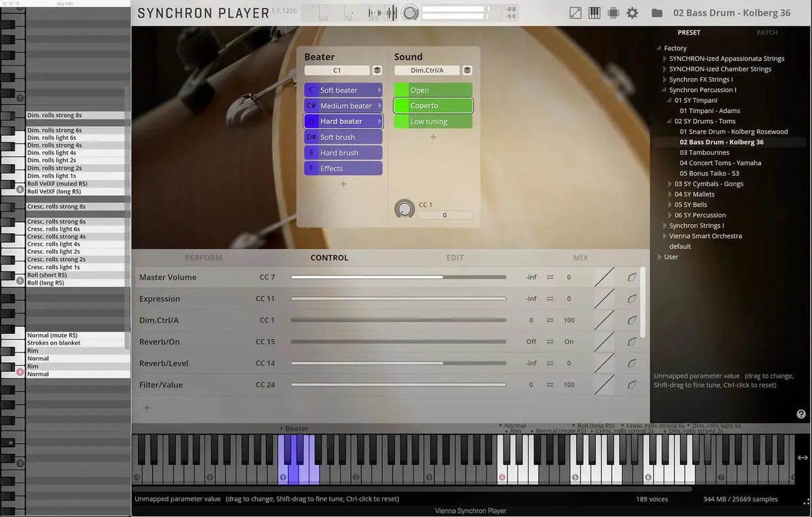
Task: Select the Soft brush beater
Action: click(343, 136)
